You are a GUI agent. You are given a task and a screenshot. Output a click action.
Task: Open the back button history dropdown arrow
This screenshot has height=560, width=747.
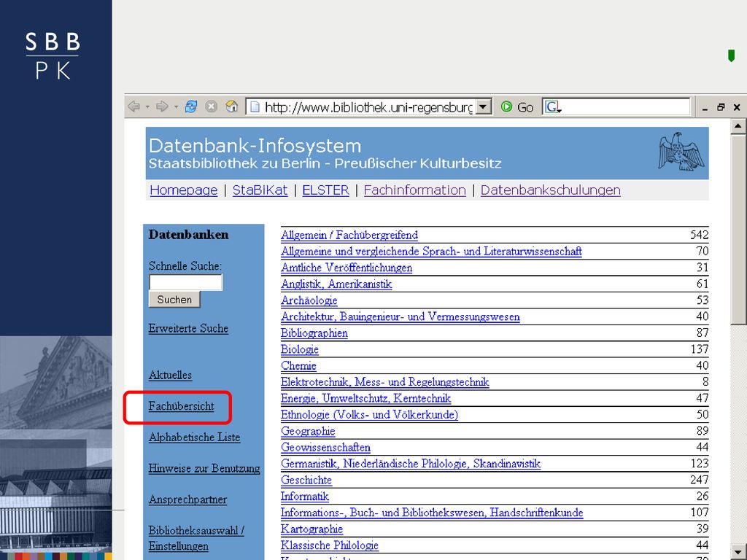tap(147, 106)
